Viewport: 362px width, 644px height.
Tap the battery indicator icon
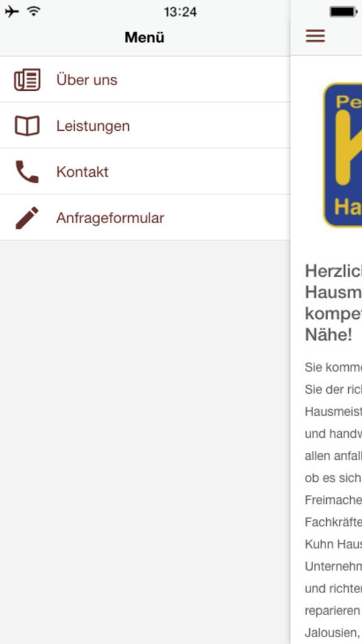[343, 12]
